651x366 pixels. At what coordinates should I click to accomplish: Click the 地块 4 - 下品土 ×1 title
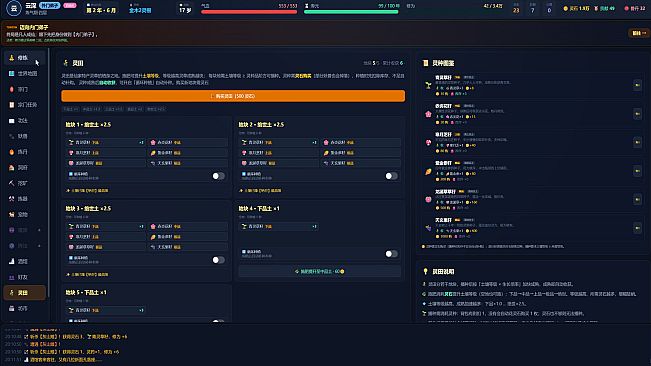(259, 208)
